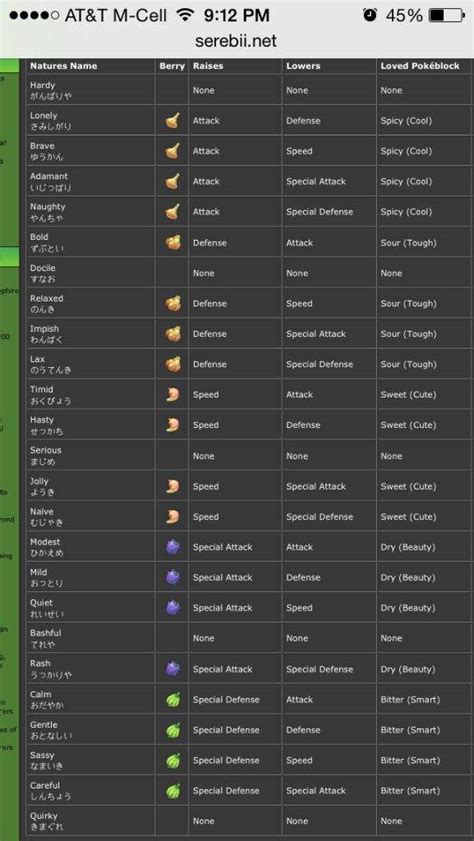
Task: Tap the sour berry icon in Bold row
Action: [172, 242]
